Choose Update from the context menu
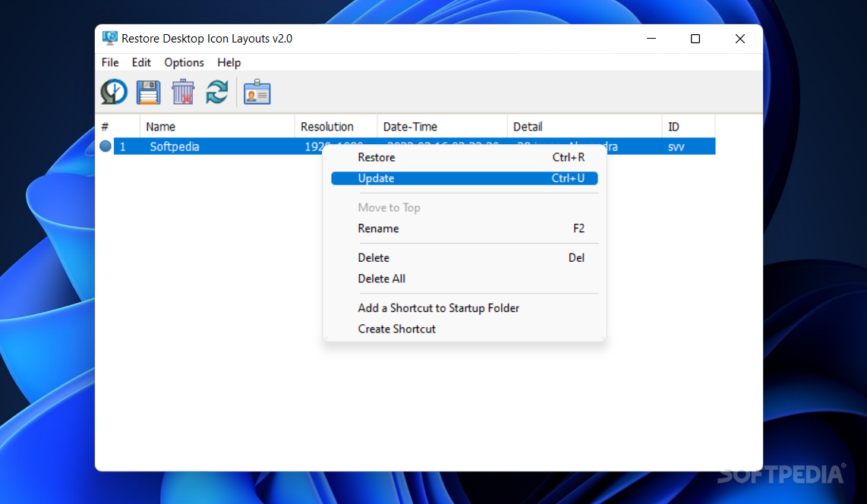This screenshot has height=504, width=867. pos(465,178)
